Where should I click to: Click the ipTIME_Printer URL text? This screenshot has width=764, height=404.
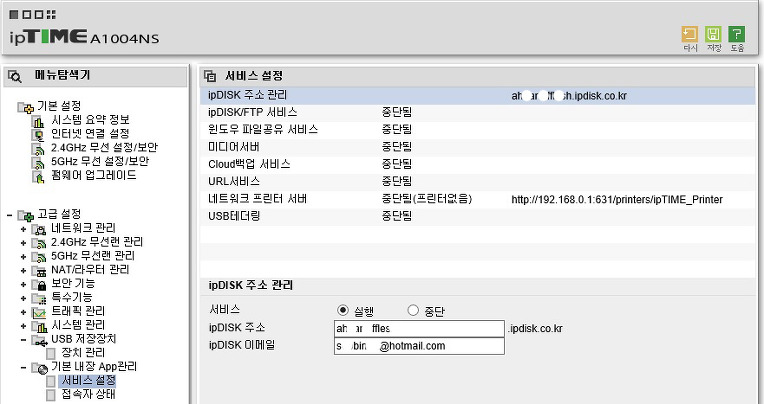617,199
